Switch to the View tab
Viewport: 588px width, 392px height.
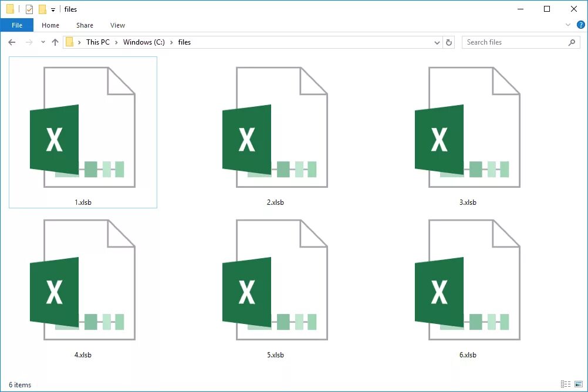117,25
